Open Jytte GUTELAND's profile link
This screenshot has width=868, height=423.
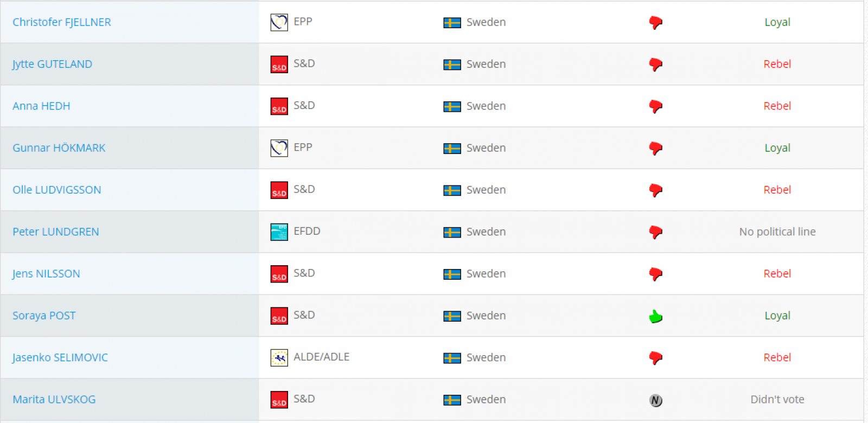pos(52,64)
